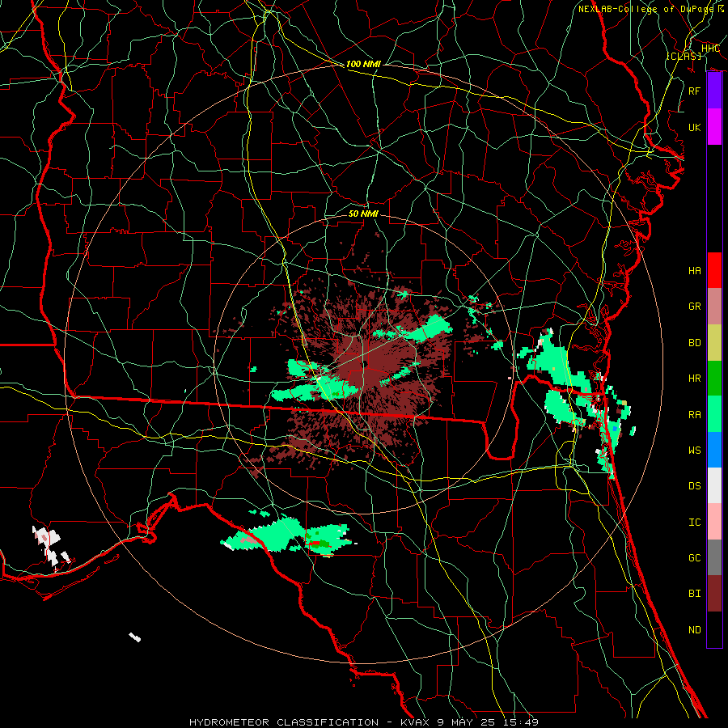Image resolution: width=728 pixels, height=728 pixels.
Task: Click the 'WS' legend label
Action: [x=695, y=451]
